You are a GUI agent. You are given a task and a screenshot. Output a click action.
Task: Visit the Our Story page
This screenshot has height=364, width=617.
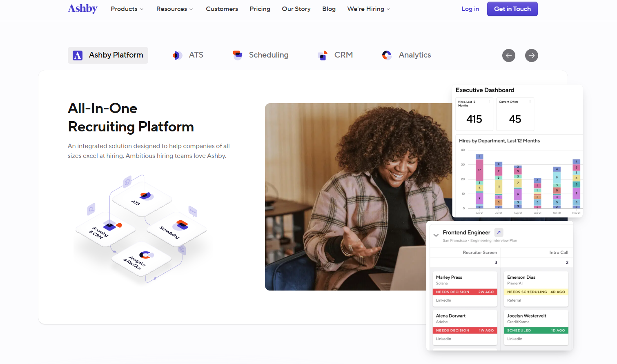(296, 9)
